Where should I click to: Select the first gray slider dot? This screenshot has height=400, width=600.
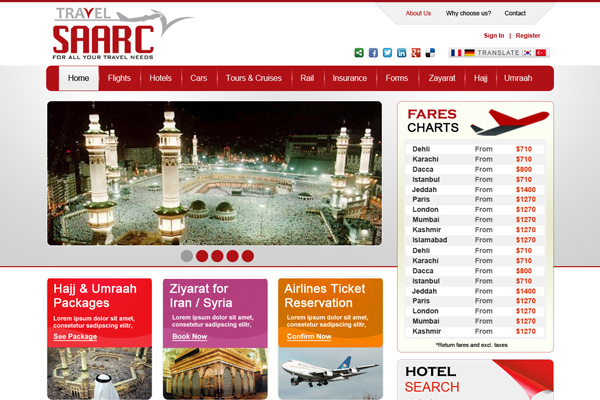(187, 256)
